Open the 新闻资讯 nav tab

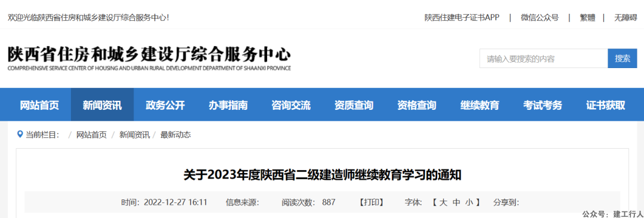coord(103,105)
